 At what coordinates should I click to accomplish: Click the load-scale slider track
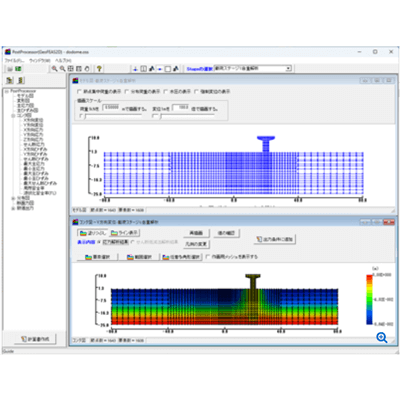click(113, 116)
